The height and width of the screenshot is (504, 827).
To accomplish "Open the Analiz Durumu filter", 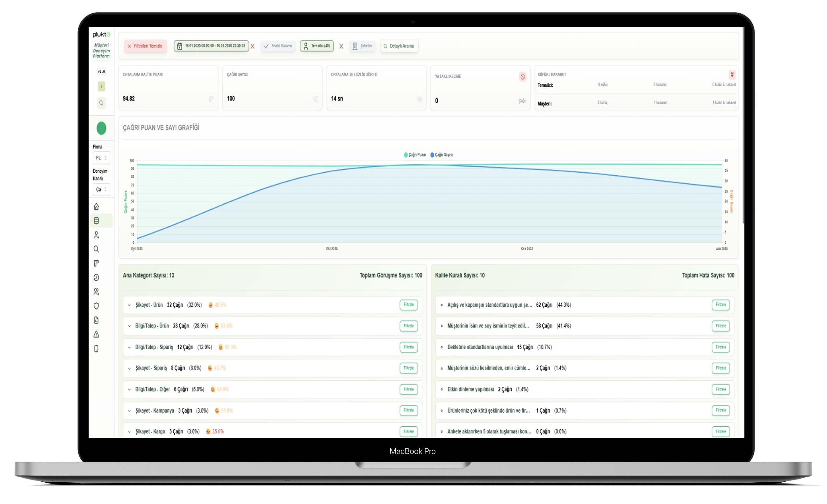I will pyautogui.click(x=278, y=46).
